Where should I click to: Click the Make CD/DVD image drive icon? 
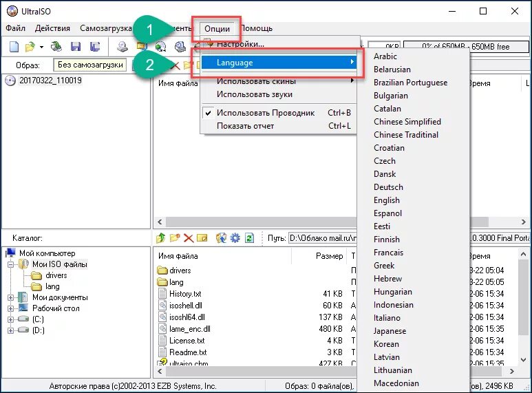click(122, 47)
